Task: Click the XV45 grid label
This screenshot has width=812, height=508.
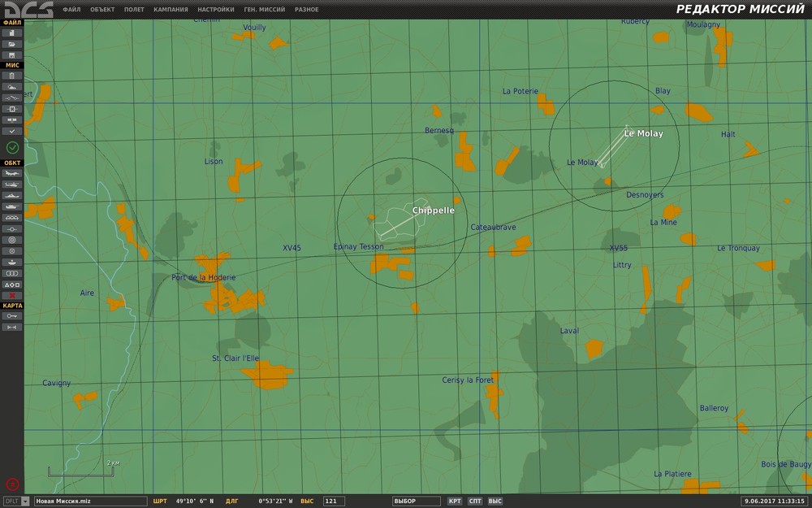Action: 292,248
